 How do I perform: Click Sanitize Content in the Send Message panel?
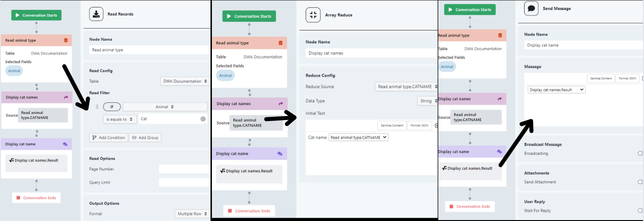[600, 78]
